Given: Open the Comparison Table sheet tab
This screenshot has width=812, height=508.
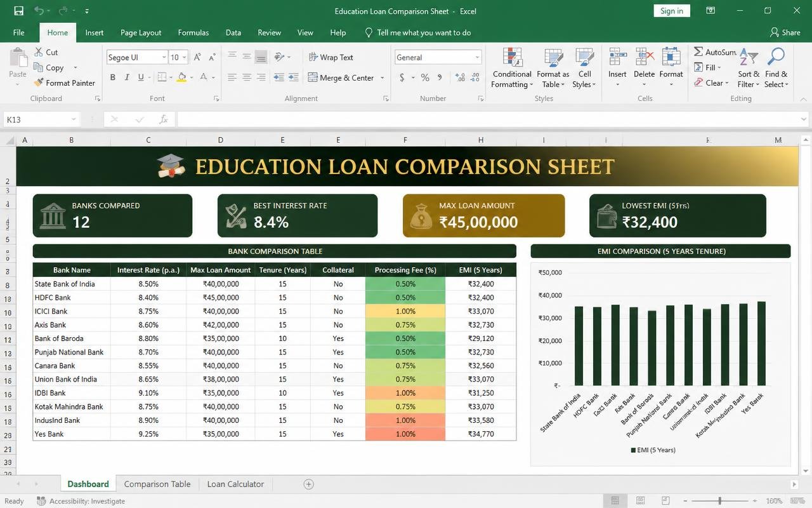Looking at the screenshot, I should 157,484.
